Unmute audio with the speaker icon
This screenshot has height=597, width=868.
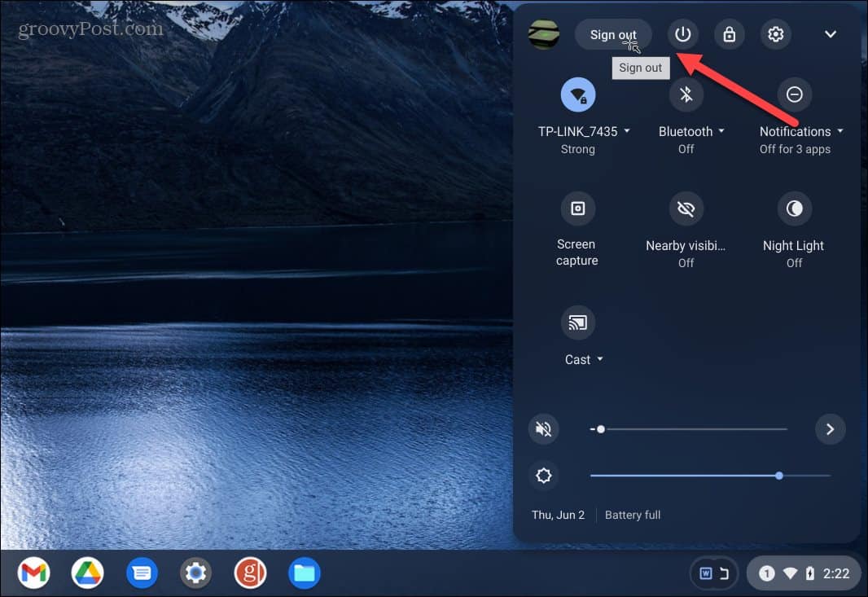(x=544, y=429)
